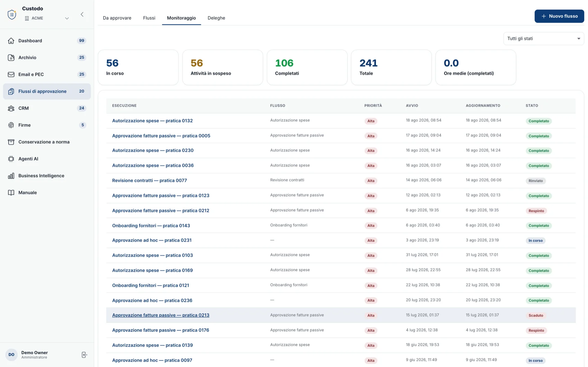Open the ACME organization dropdown
Viewport: 588px width, 367px height.
pyautogui.click(x=47, y=18)
